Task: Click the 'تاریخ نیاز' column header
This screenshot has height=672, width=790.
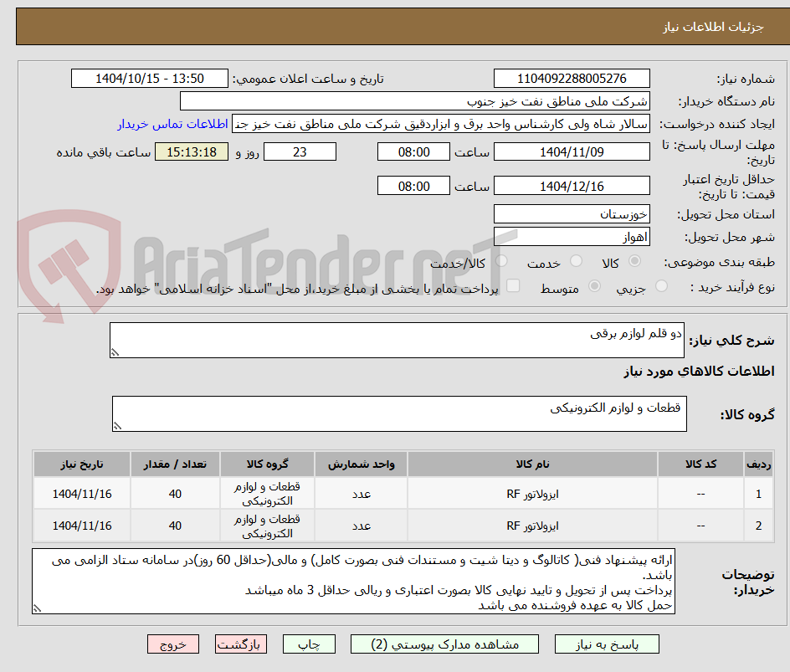Action: tap(82, 464)
